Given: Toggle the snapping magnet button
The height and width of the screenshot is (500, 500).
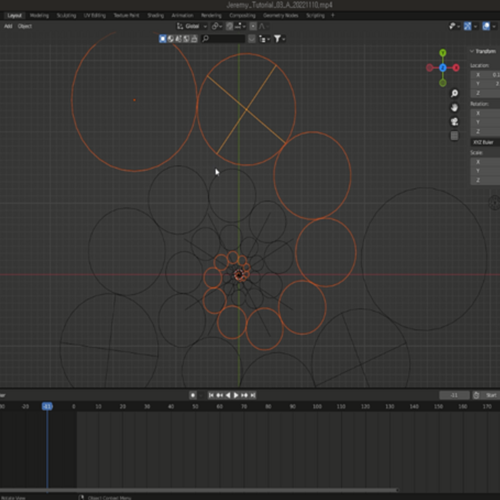Looking at the screenshot, I should click(229, 26).
